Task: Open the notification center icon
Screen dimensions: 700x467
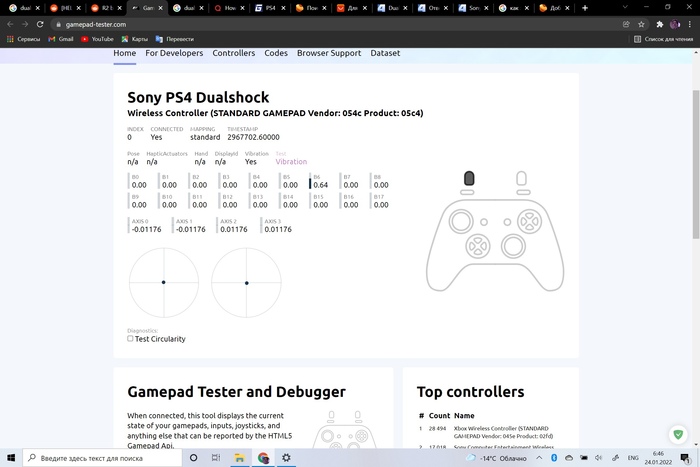Action: click(684, 458)
